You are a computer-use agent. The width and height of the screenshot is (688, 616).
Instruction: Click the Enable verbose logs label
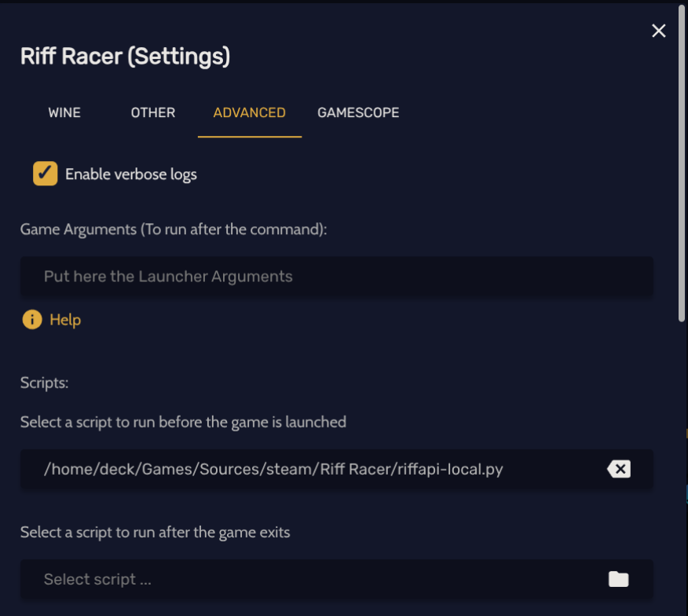(x=130, y=174)
